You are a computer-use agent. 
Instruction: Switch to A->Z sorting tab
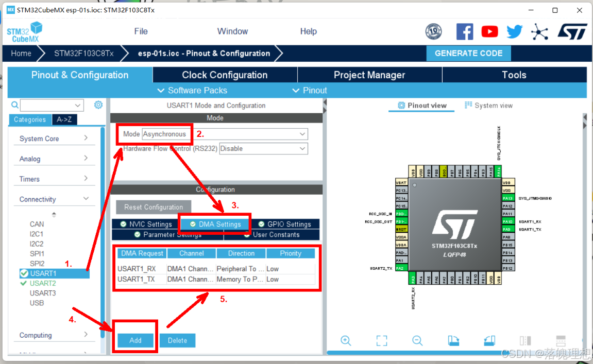[x=64, y=119]
